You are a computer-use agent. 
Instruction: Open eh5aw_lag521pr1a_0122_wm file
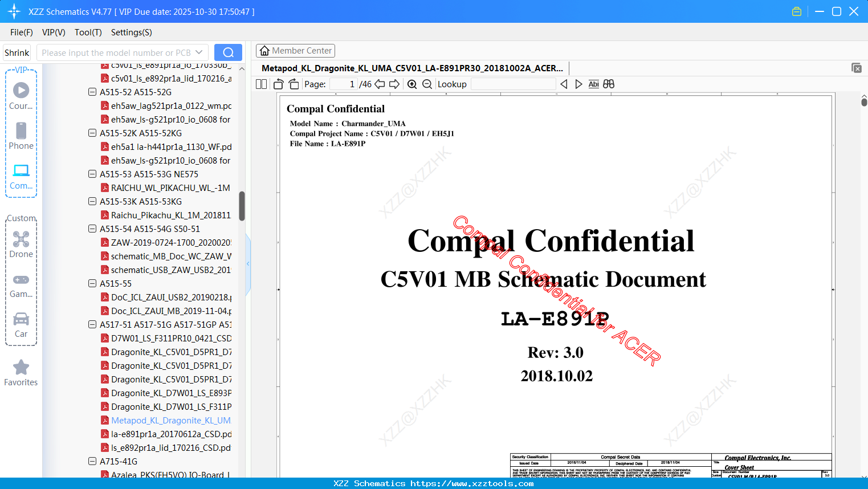[x=166, y=105]
